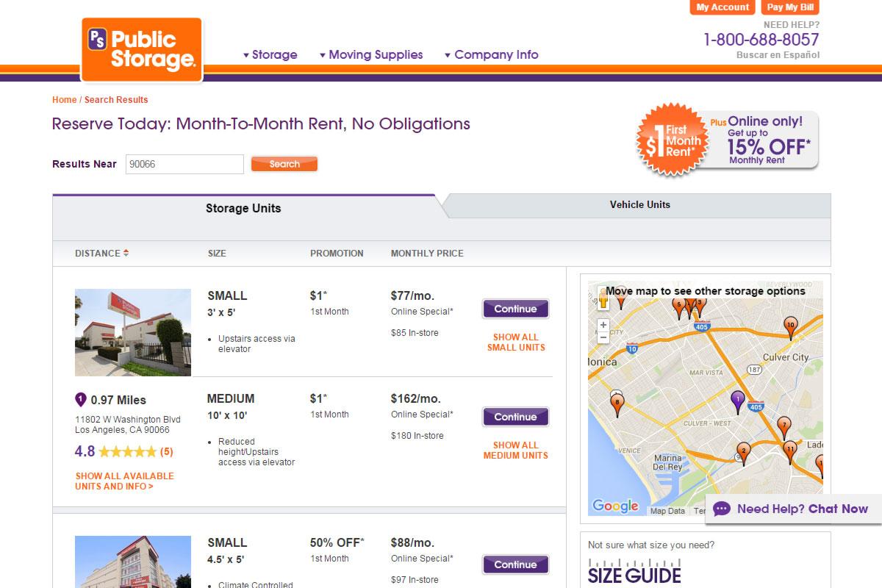Switch to the Vehicle Units tab

639,205
